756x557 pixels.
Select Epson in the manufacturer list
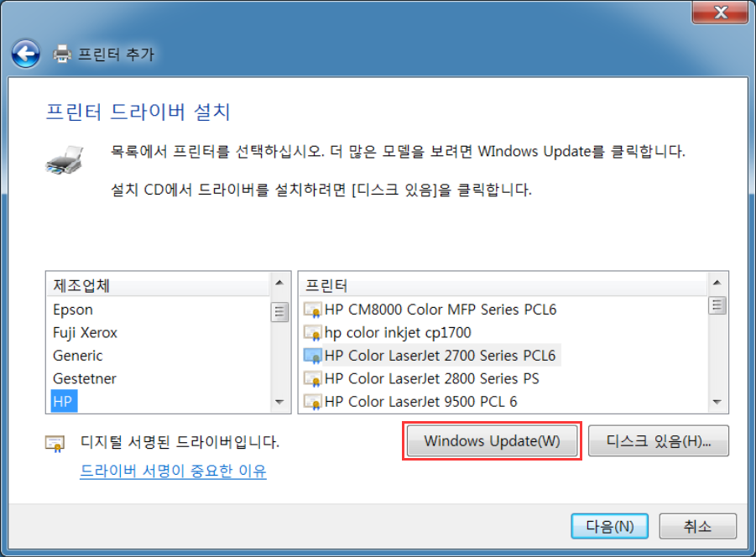pyautogui.click(x=73, y=310)
